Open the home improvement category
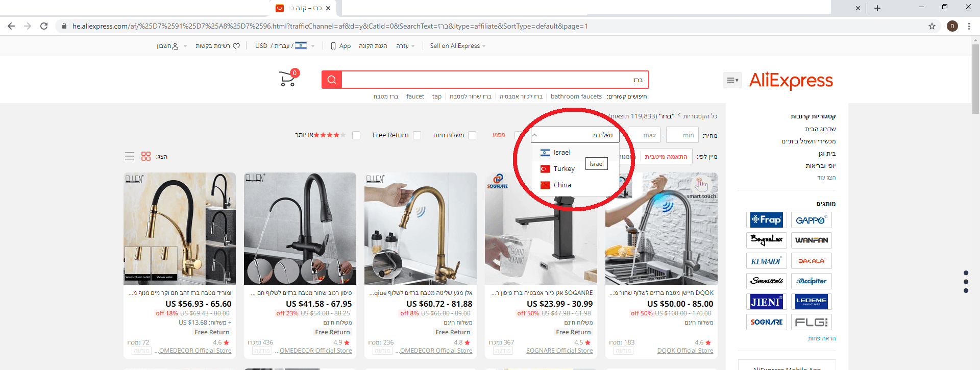This screenshot has width=980, height=370. [820, 129]
